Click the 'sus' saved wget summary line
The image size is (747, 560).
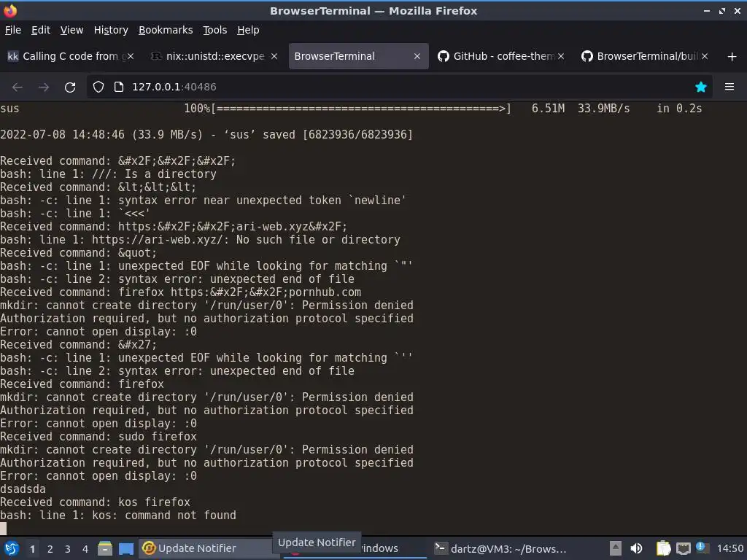coord(206,135)
